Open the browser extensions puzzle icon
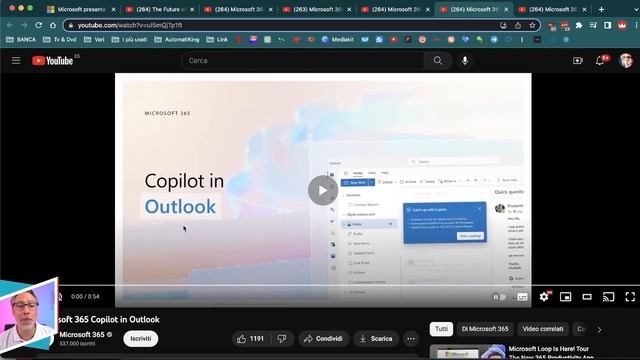The image size is (640, 360). 579,25
